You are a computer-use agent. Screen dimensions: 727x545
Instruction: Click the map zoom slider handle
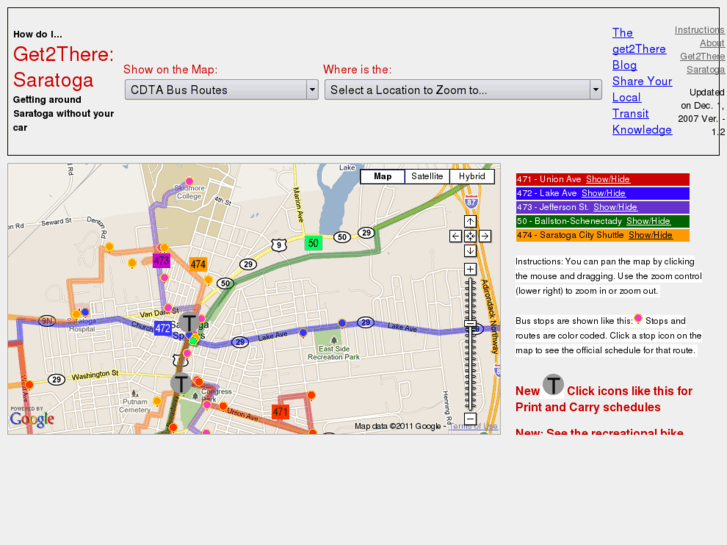[470, 323]
